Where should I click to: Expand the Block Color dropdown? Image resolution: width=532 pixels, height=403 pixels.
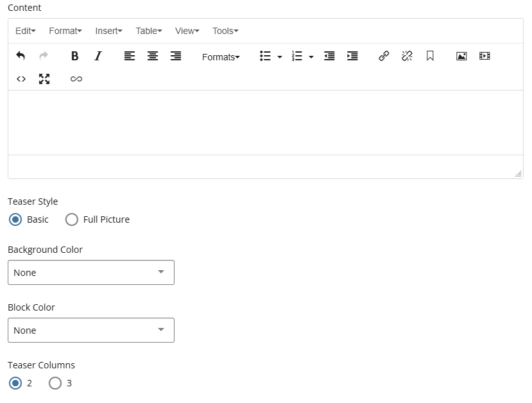click(x=91, y=330)
